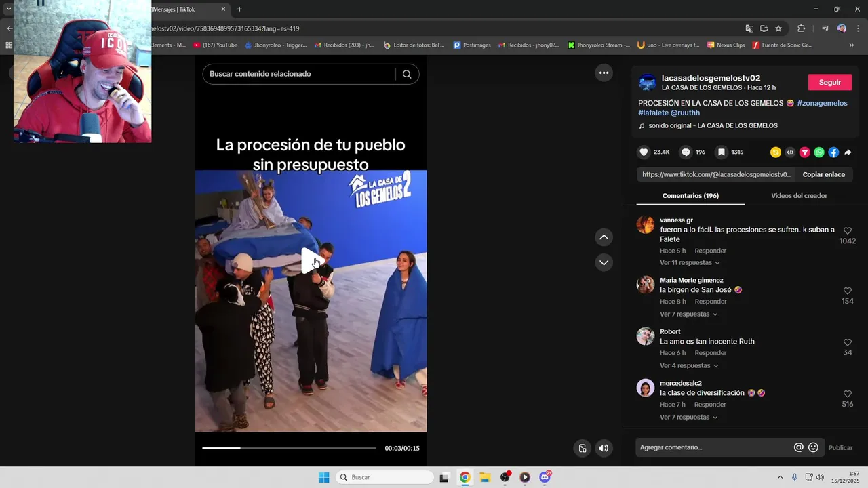This screenshot has width=868, height=488.
Task: Like the video with the heart icon
Action: (x=644, y=152)
